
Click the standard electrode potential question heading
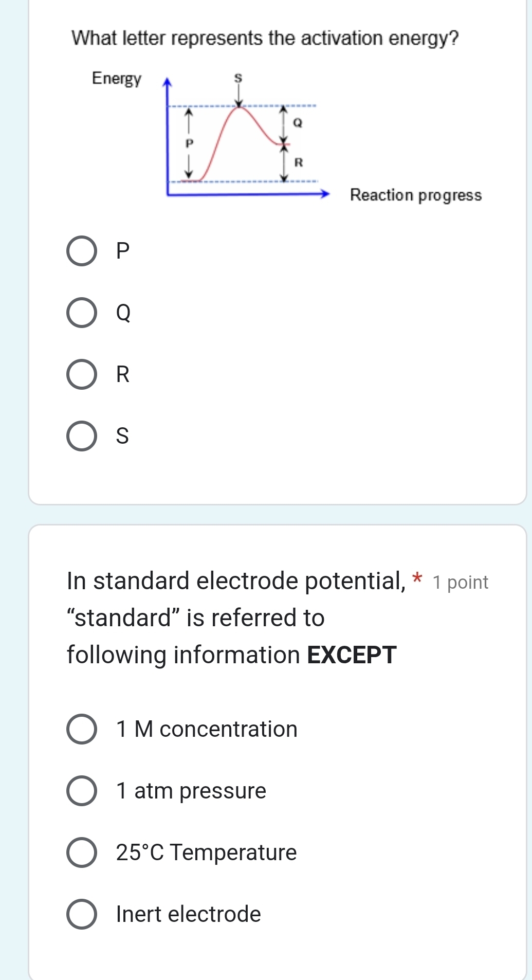pyautogui.click(x=236, y=581)
